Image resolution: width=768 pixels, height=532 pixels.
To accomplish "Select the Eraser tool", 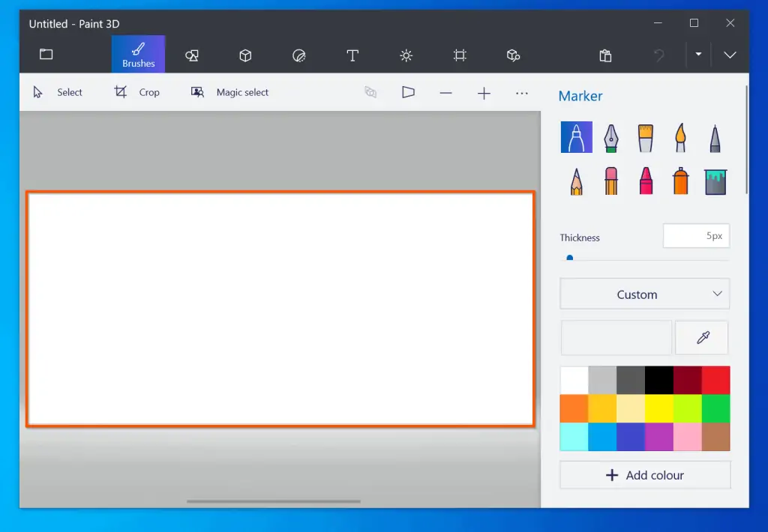I will point(611,181).
